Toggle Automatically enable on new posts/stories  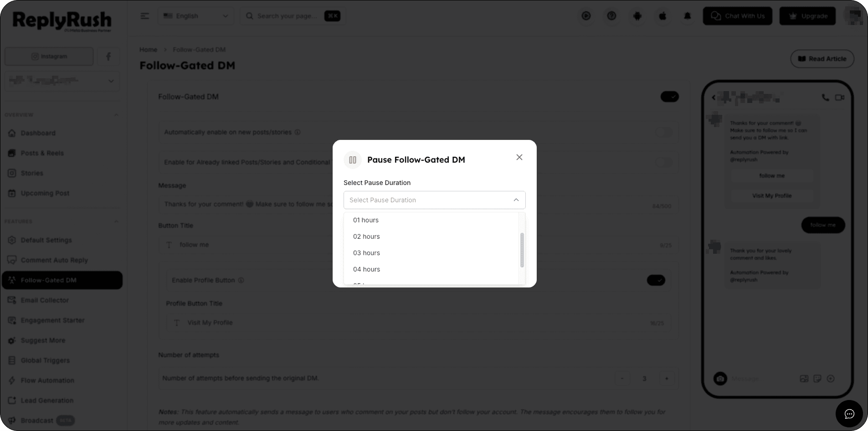pyautogui.click(x=664, y=132)
